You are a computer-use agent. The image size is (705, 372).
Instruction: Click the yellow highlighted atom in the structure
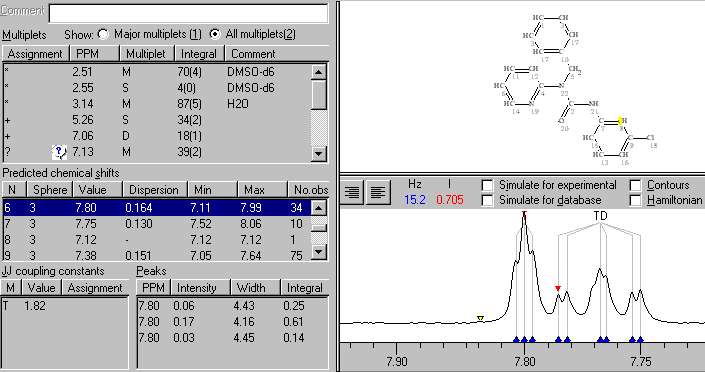tap(620, 121)
